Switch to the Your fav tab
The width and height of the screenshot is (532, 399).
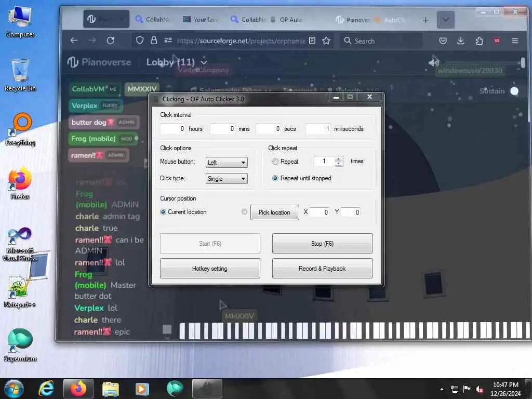point(201,20)
